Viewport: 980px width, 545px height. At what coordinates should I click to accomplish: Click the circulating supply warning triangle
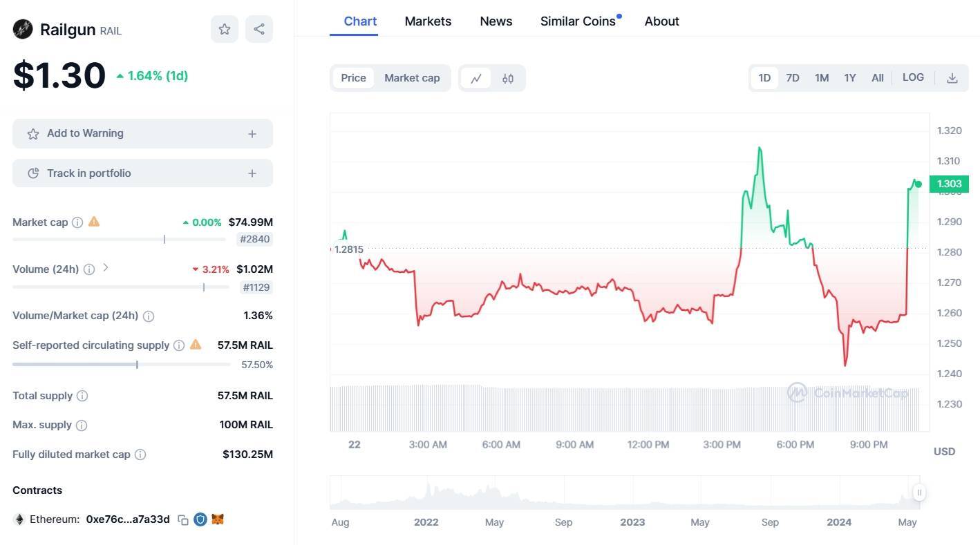[x=196, y=344]
